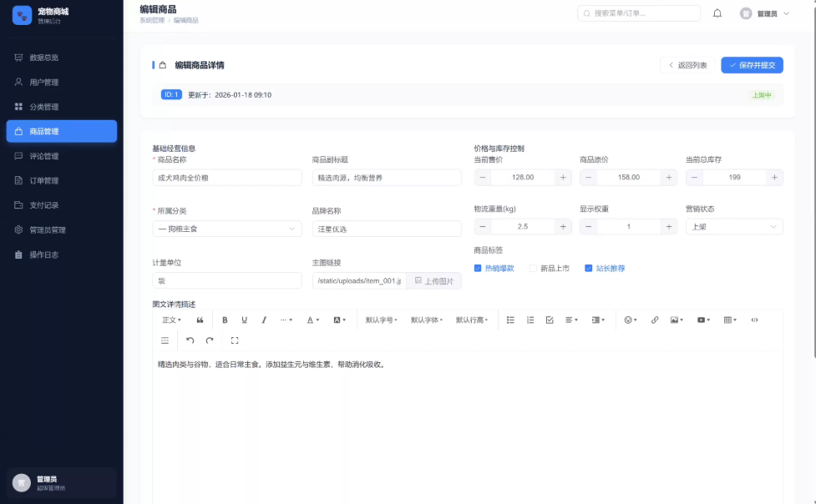Image resolution: width=816 pixels, height=504 pixels.
Task: Insert a divider line in the editor
Action: point(165,340)
